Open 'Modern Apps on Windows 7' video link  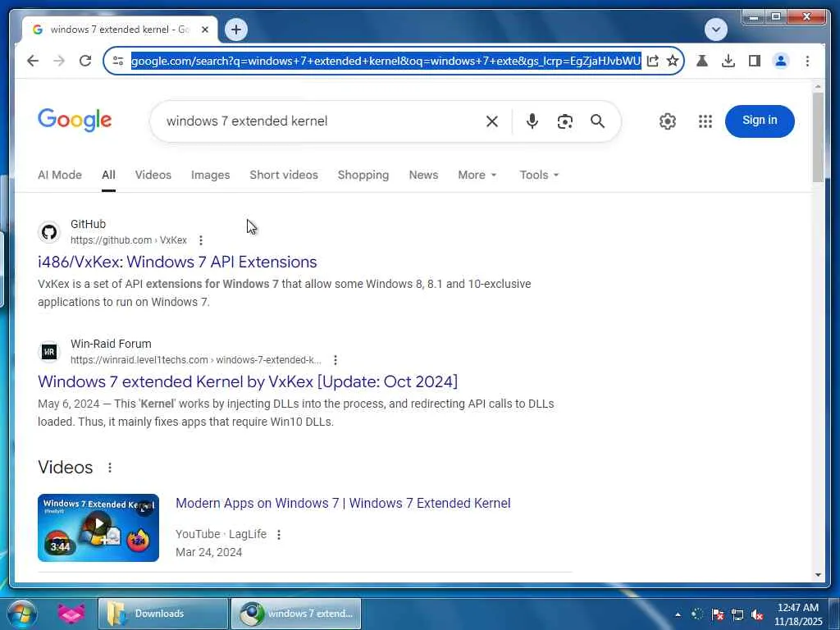pos(343,503)
